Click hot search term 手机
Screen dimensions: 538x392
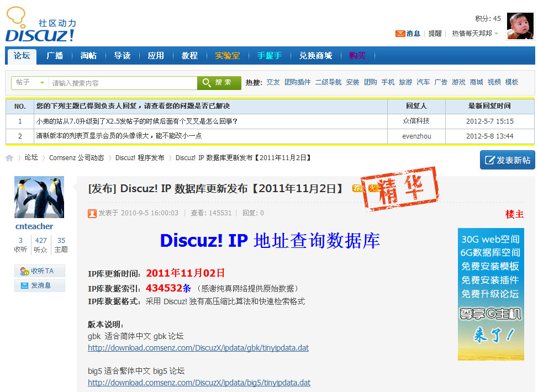click(x=388, y=82)
